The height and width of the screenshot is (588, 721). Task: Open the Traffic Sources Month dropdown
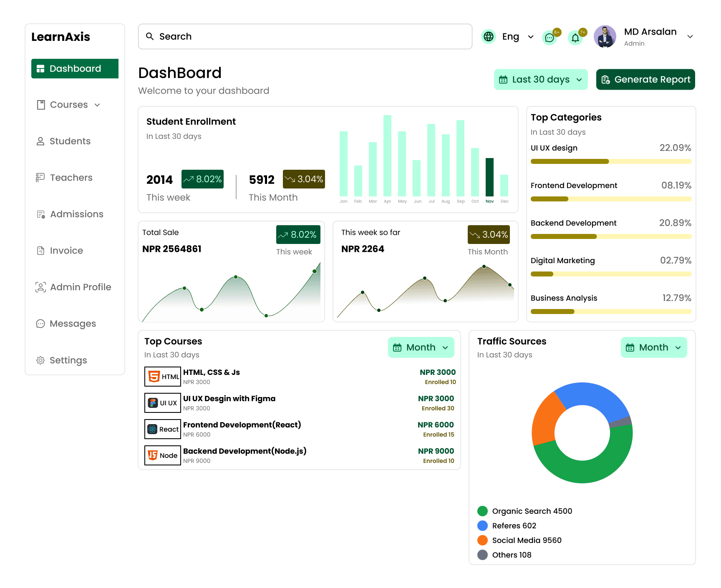[x=654, y=347]
